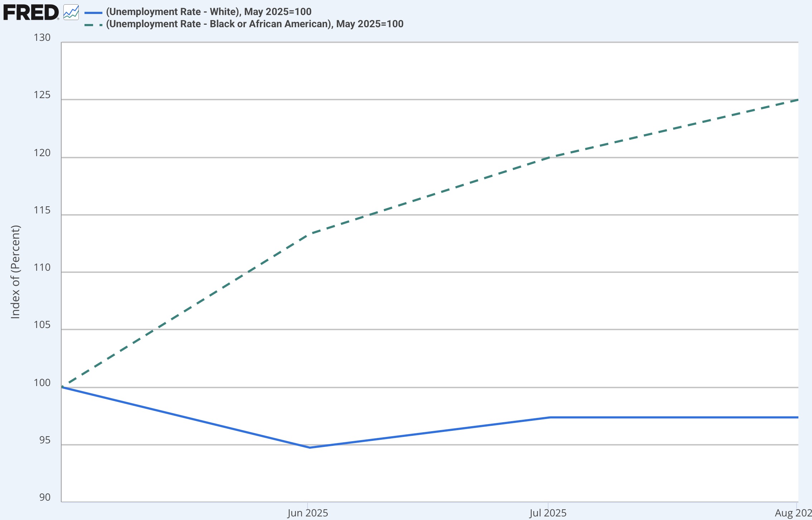Click the 130 y-axis tick label
The image size is (812, 520).
coord(42,38)
